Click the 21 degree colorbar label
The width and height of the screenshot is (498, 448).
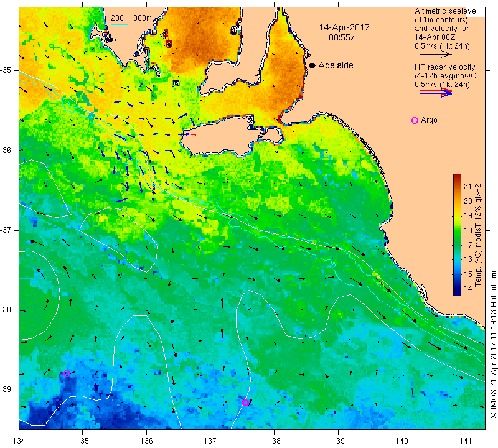click(467, 187)
